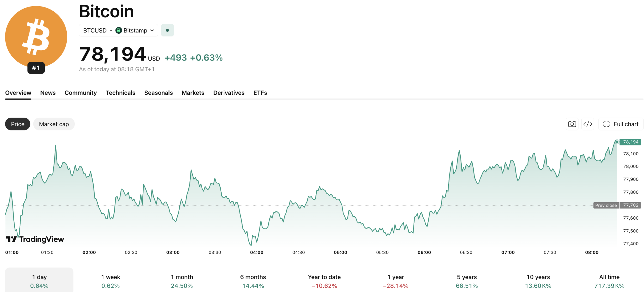Click the green market status dot
The height and width of the screenshot is (292, 644).
coord(167,30)
